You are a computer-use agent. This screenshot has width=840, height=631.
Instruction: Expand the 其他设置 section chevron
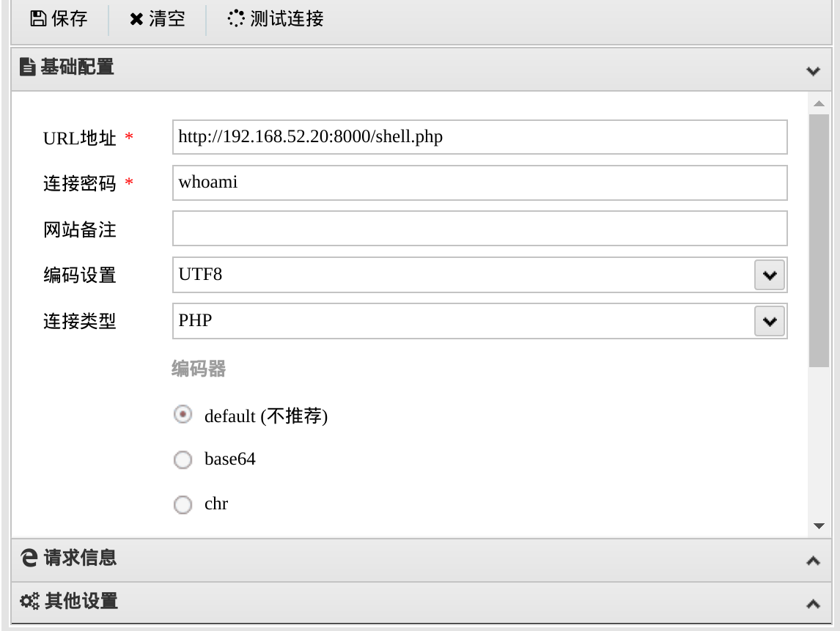[812, 605]
